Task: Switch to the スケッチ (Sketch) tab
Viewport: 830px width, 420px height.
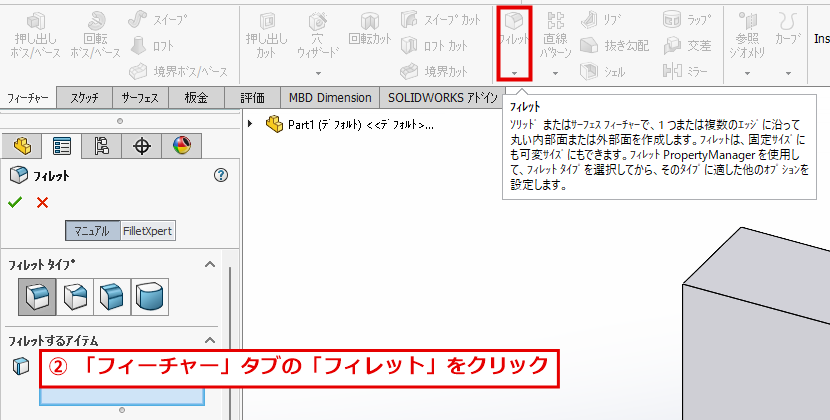Action: (85, 98)
